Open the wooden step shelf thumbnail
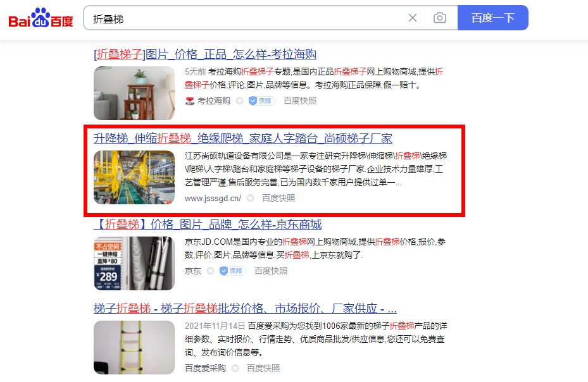588x382 pixels. [x=134, y=93]
